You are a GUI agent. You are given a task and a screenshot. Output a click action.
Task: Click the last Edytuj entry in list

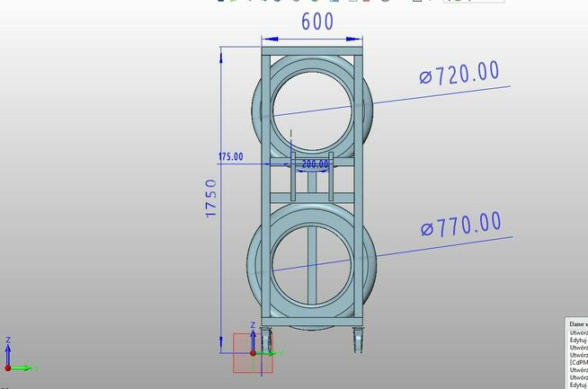pyautogui.click(x=578, y=385)
